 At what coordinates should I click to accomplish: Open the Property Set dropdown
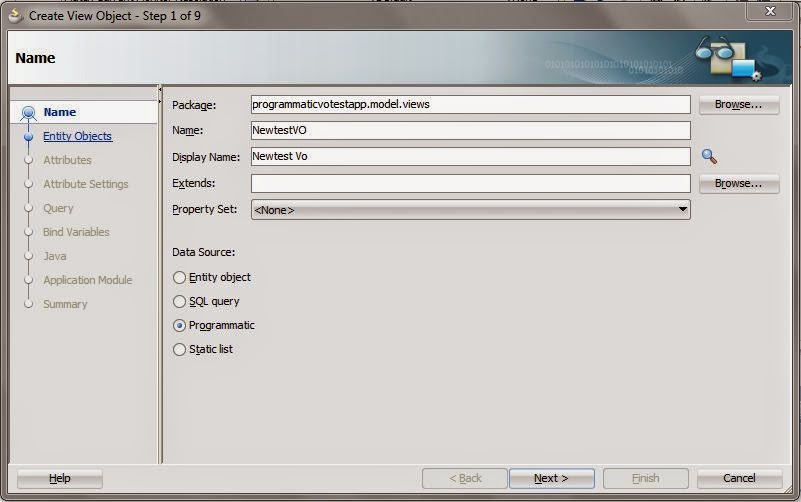(x=470, y=210)
